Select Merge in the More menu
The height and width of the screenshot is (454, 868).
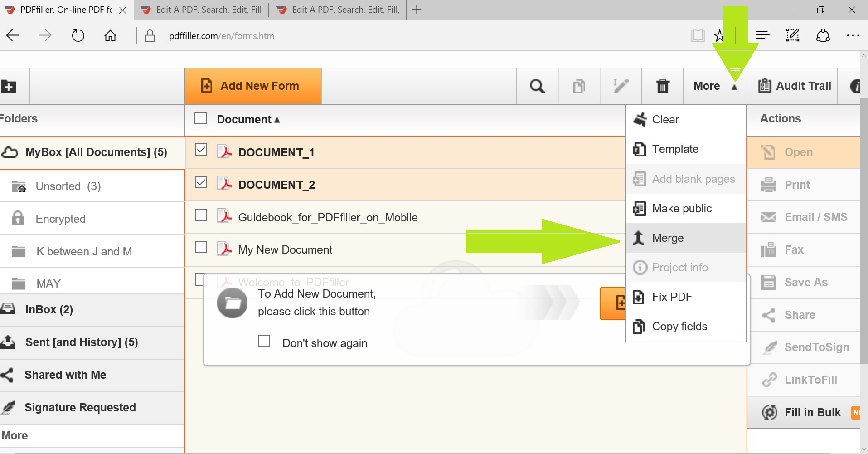coord(685,238)
